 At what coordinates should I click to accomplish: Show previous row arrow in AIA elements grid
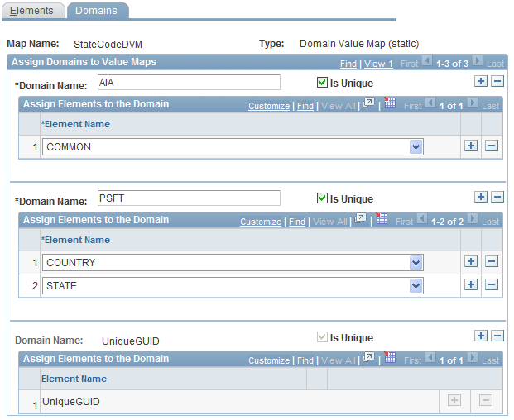pos(430,103)
